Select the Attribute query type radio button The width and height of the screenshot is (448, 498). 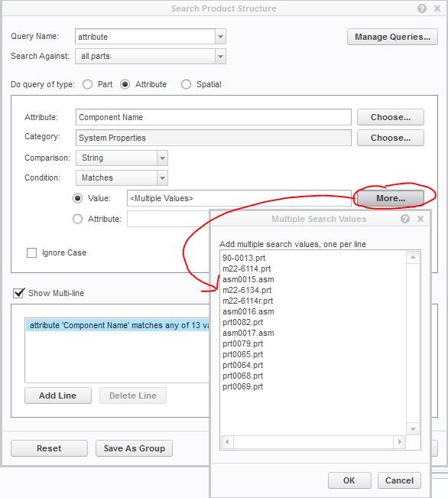pyautogui.click(x=125, y=84)
